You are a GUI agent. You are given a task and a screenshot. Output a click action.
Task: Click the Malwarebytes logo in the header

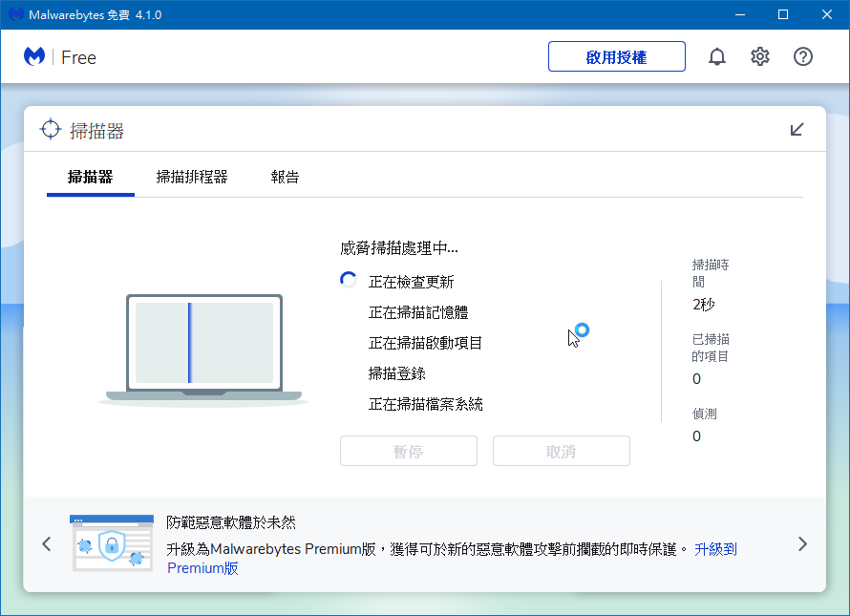33,56
